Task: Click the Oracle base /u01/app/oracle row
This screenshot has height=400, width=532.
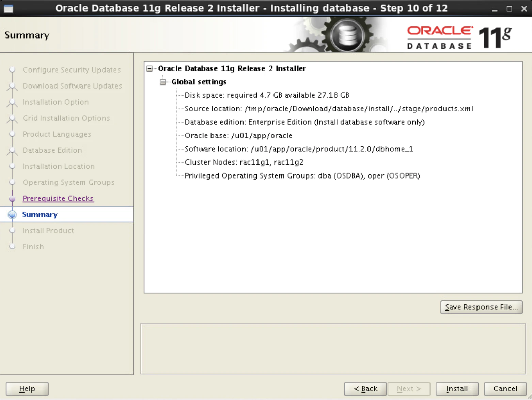Action: 238,136
